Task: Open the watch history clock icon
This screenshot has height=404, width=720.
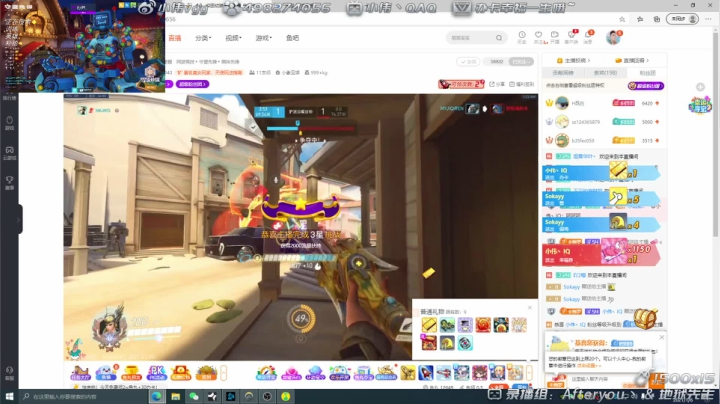Action: [522, 37]
